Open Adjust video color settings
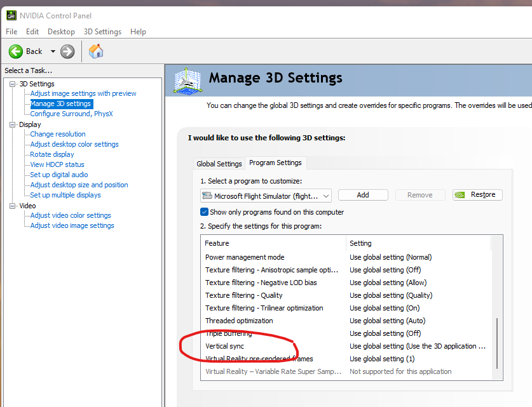532x407 pixels. 71,215
